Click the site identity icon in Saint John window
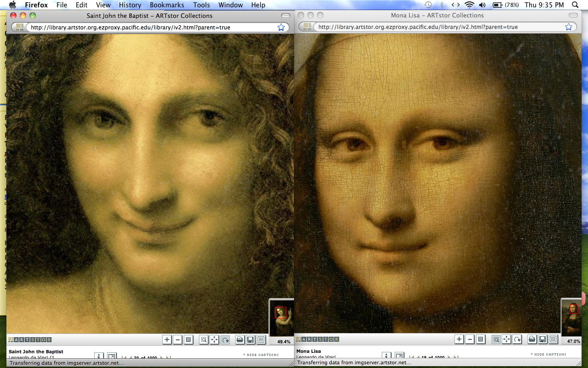The width and height of the screenshot is (588, 368). coord(20,27)
